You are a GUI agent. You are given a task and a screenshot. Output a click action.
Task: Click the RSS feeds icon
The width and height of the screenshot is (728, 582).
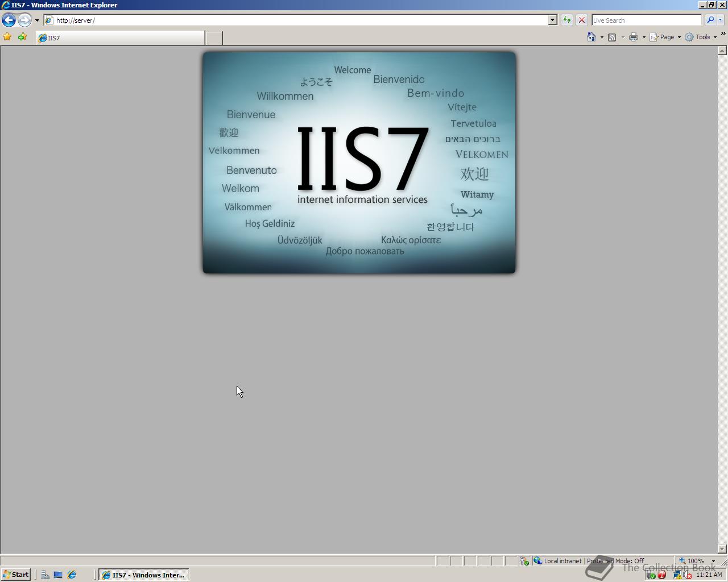(612, 37)
